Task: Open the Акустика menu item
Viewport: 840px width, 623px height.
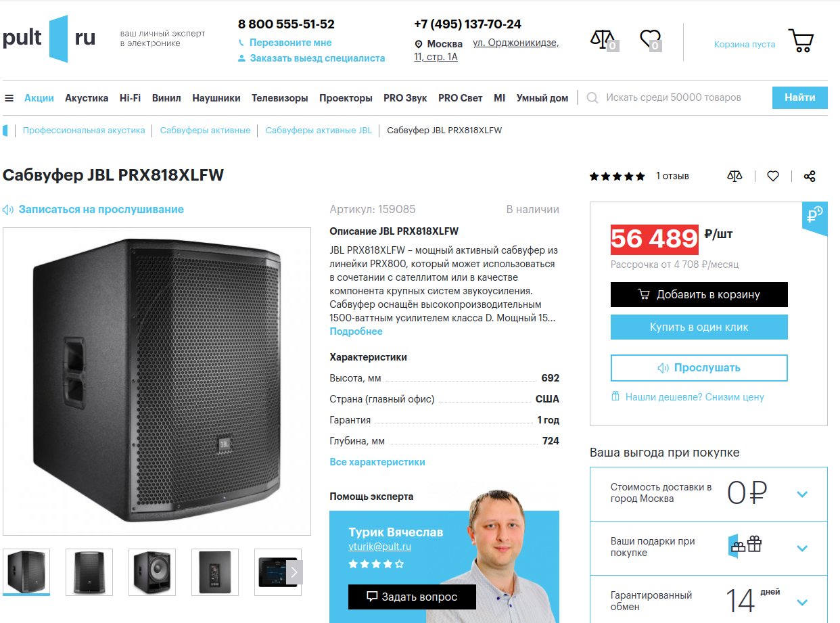Action: click(x=87, y=98)
